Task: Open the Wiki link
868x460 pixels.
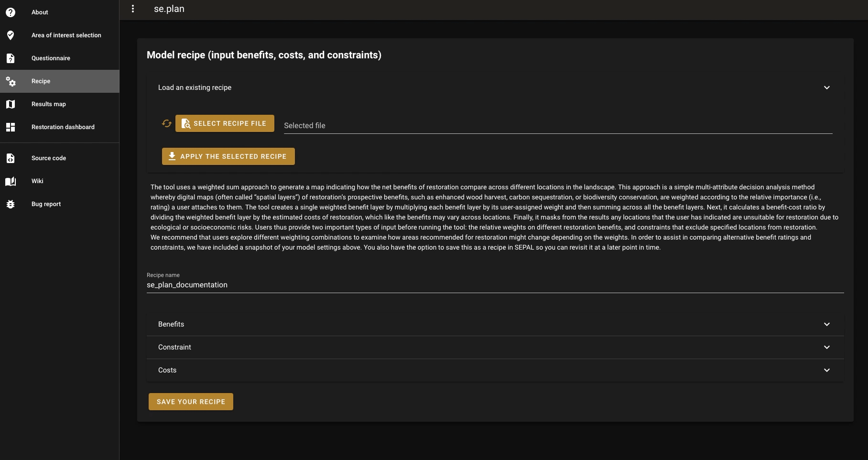Action: (60, 181)
